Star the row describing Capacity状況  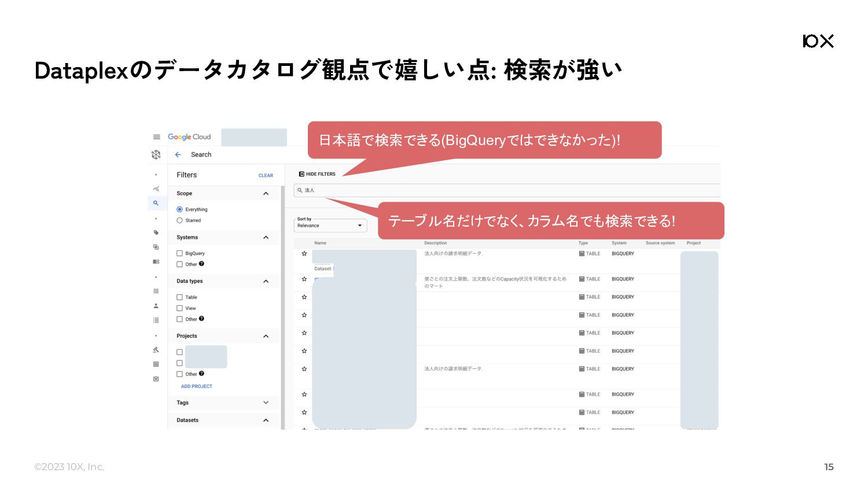[x=304, y=279]
